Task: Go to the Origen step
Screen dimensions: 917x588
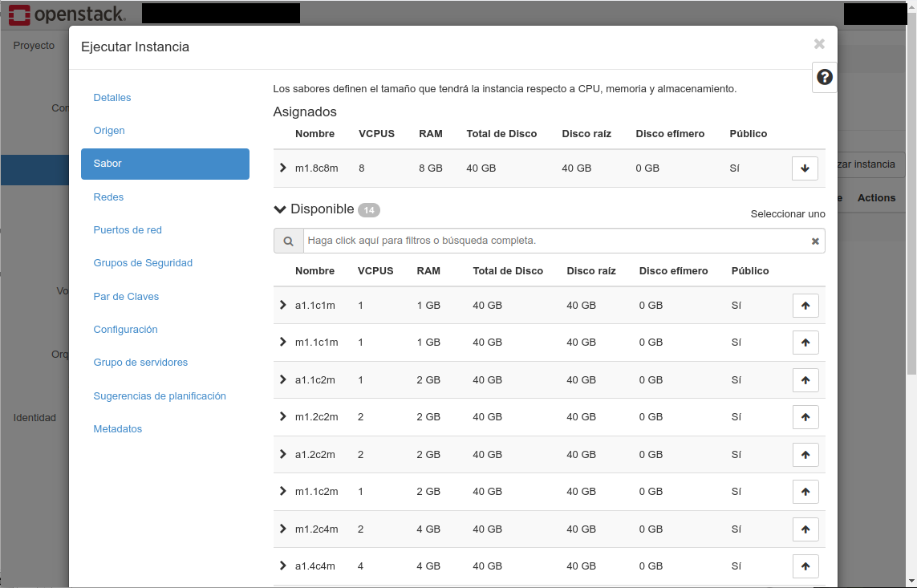Action: point(109,130)
